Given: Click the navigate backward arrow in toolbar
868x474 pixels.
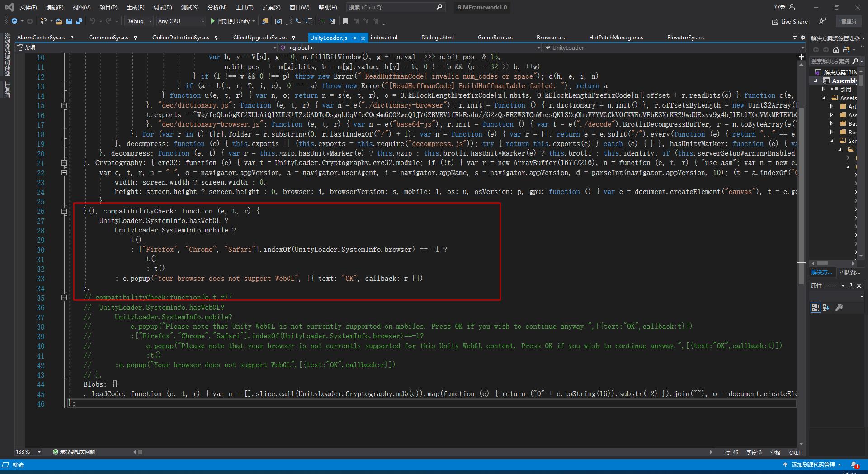Looking at the screenshot, I should (x=14, y=21).
